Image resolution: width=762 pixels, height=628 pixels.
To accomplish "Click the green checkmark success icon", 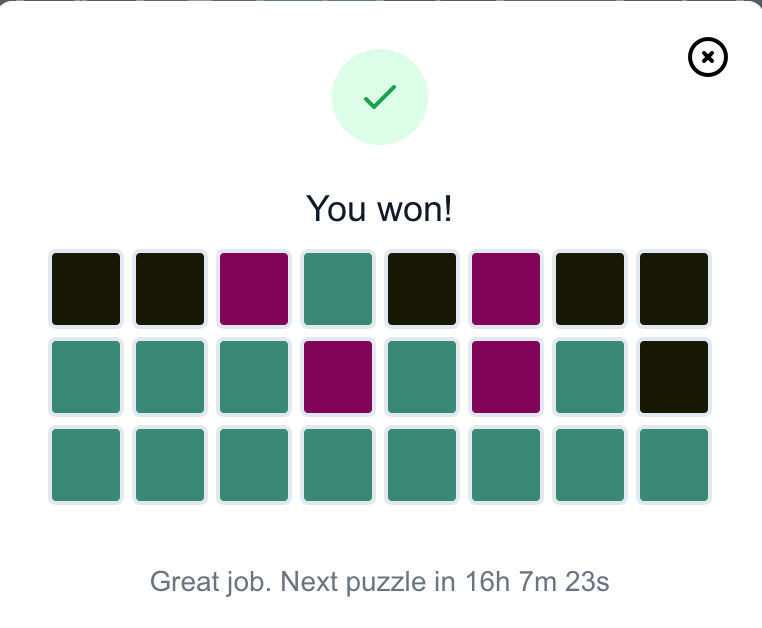I will [x=380, y=97].
